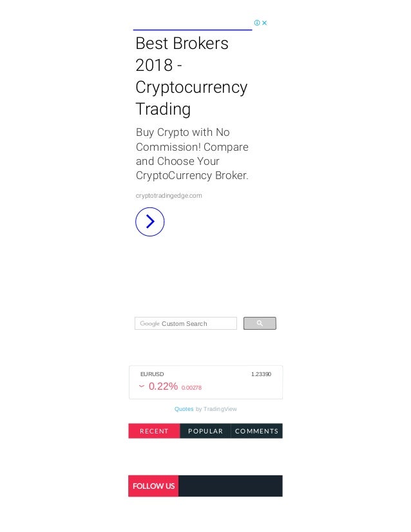Image resolution: width=411 pixels, height=532 pixels.
Task: Open the cryptotradingedge.com ad link
Action: (169, 195)
